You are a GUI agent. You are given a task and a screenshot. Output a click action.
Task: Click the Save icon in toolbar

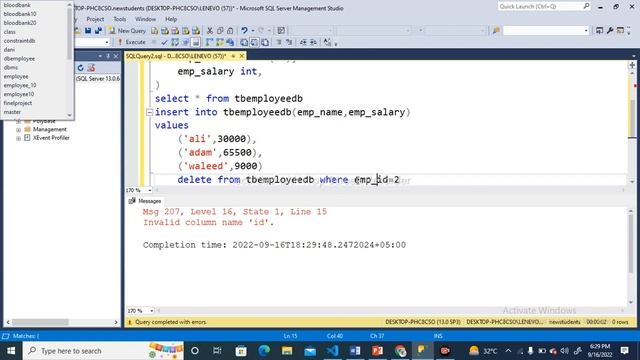pyautogui.click(x=88, y=31)
